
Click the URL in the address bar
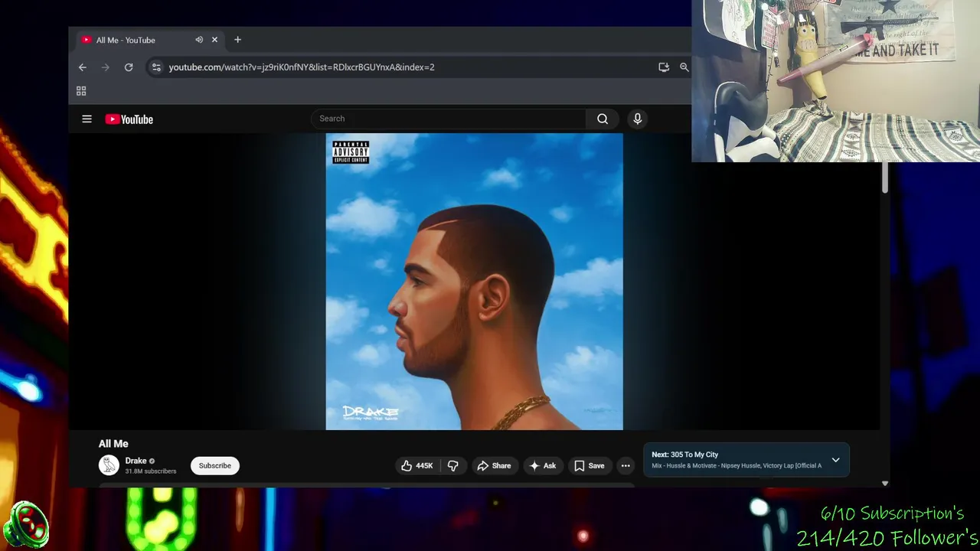(302, 67)
